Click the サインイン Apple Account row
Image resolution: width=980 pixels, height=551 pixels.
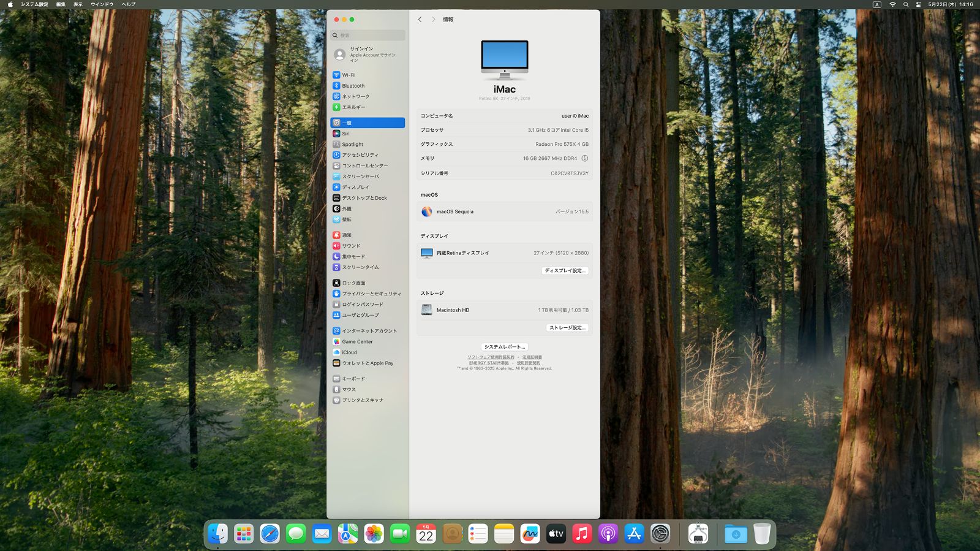pos(367,55)
